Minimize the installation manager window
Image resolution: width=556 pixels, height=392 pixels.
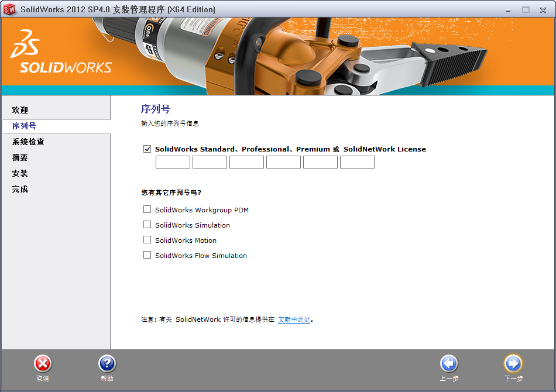pos(508,11)
